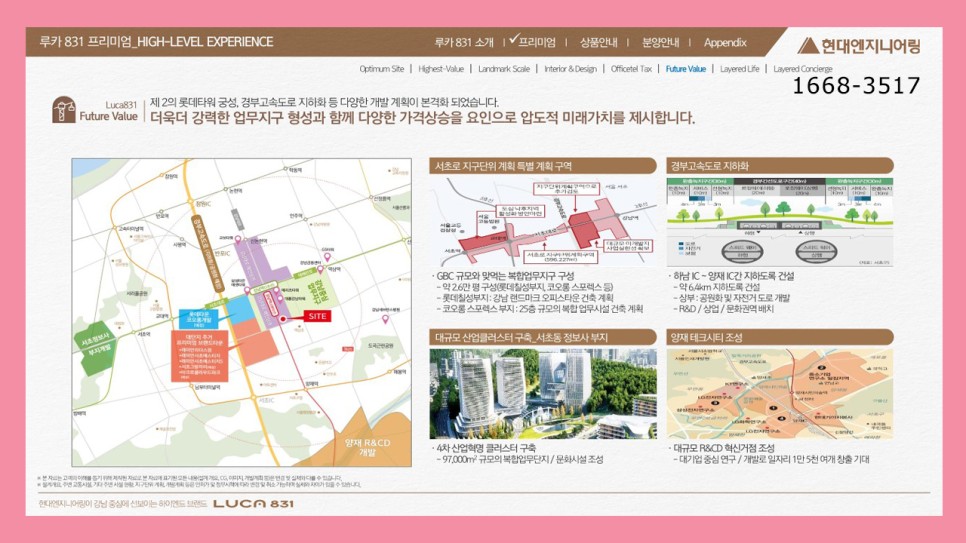Click the 양재 테크시티 조성 section header
Viewport: 966px width, 543px height.
coord(779,337)
